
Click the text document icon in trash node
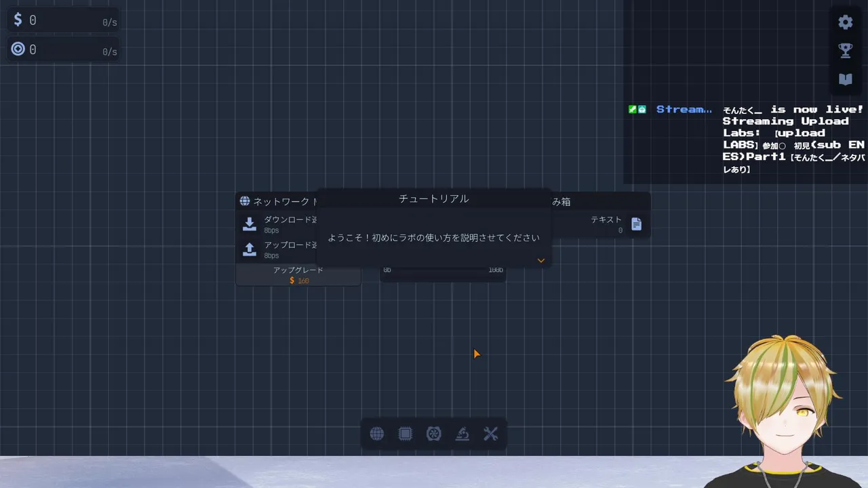tap(636, 224)
